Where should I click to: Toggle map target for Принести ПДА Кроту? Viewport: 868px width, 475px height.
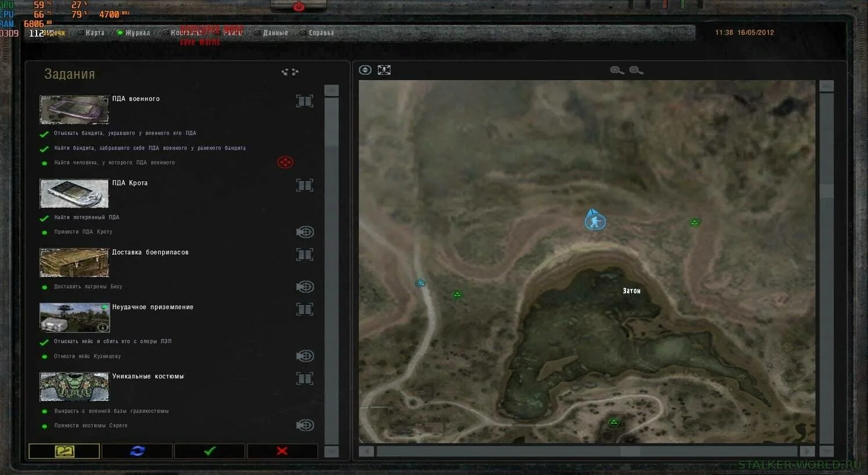305,232
